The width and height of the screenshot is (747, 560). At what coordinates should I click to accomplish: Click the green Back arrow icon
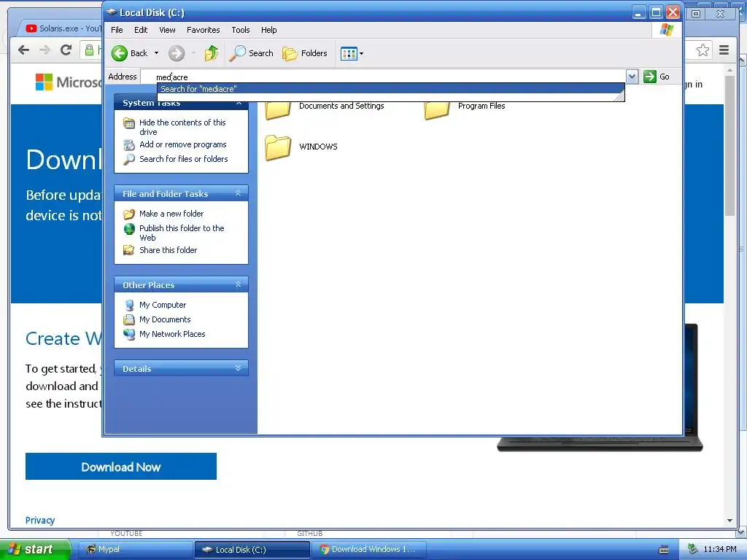pyautogui.click(x=120, y=53)
